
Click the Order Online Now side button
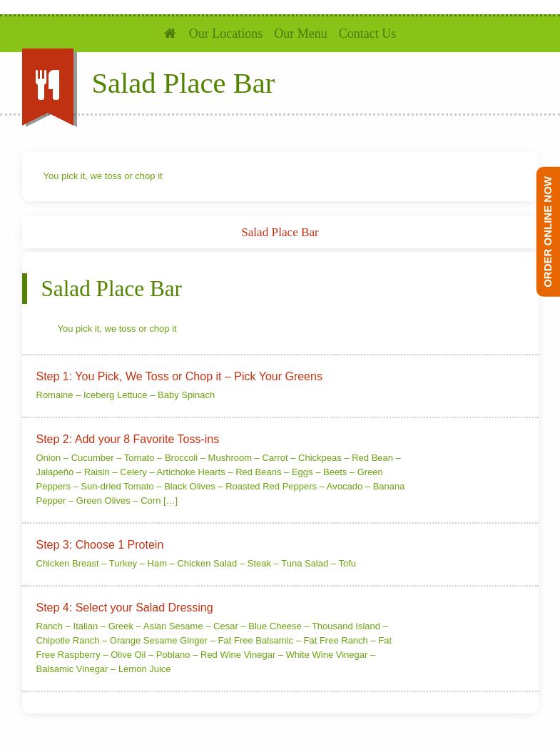[x=548, y=232]
